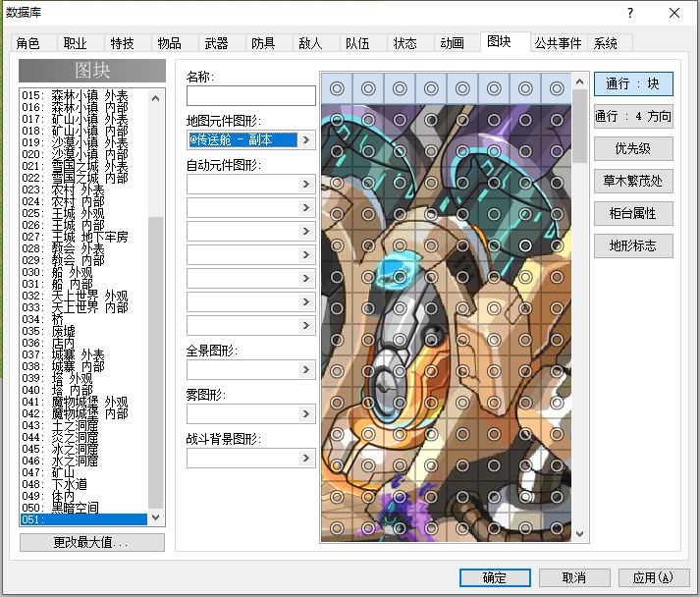Open the third 自动元件图形 picker arrow
700x597 pixels.
(306, 232)
